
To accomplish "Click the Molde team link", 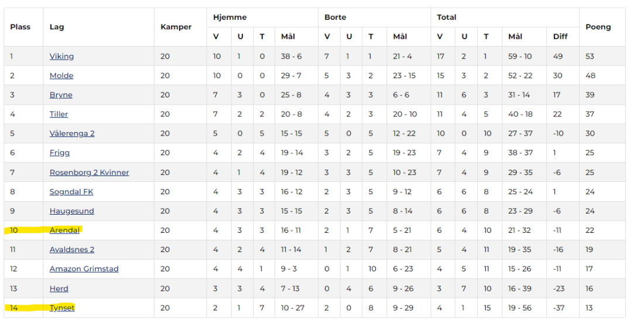I will click(x=61, y=75).
